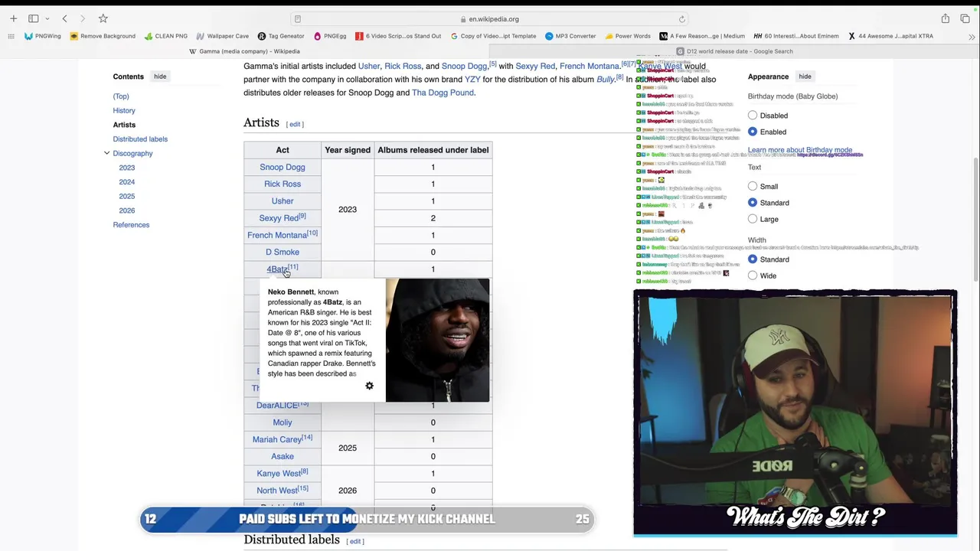Jump to History in Contents

click(124, 110)
